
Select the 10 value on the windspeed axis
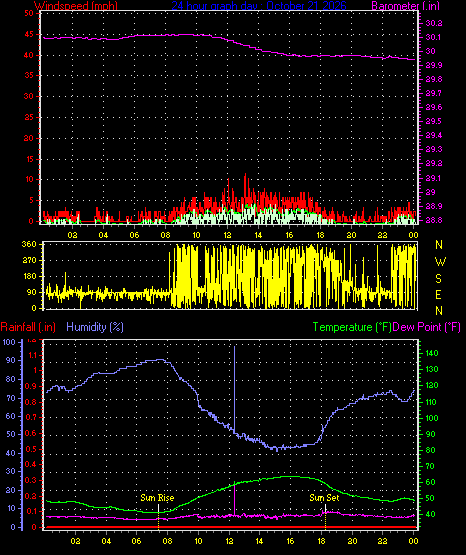coord(29,179)
